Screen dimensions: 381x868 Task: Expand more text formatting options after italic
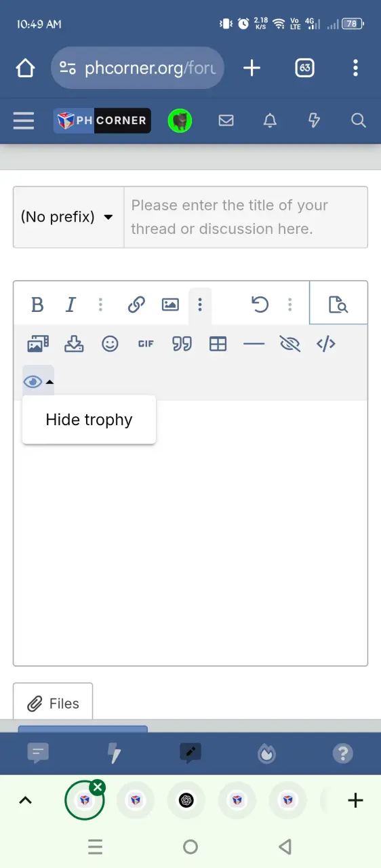pyautogui.click(x=100, y=305)
